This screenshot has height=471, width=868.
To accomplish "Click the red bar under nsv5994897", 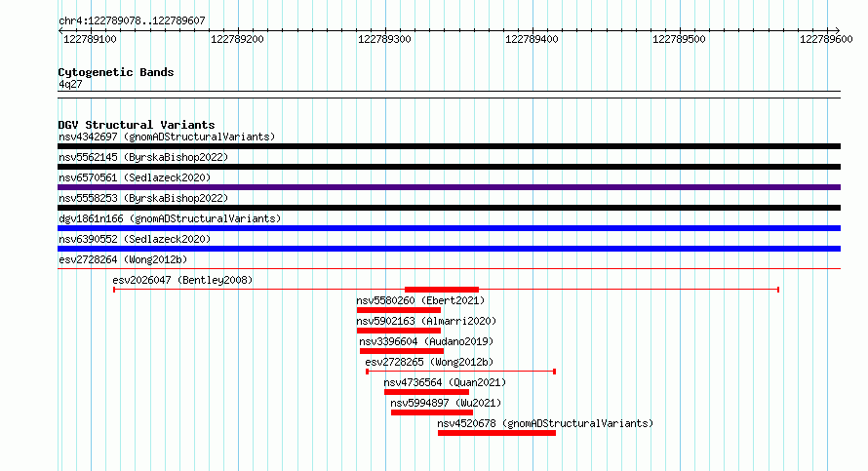I will [432, 412].
